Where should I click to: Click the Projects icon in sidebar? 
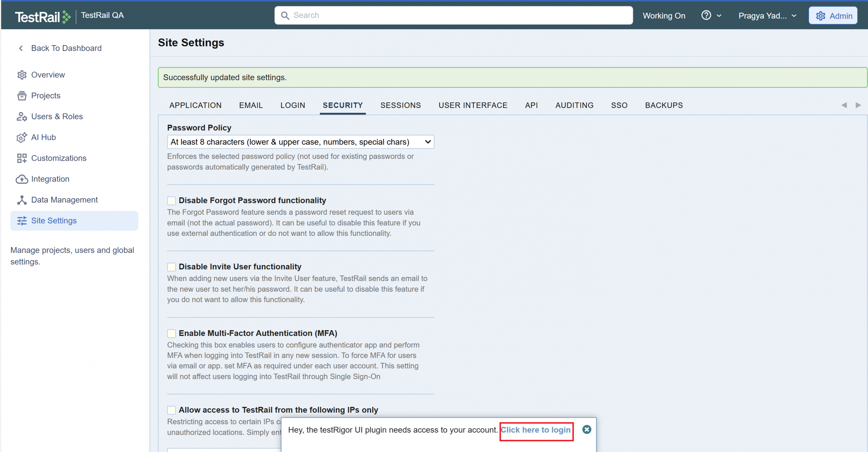22,96
